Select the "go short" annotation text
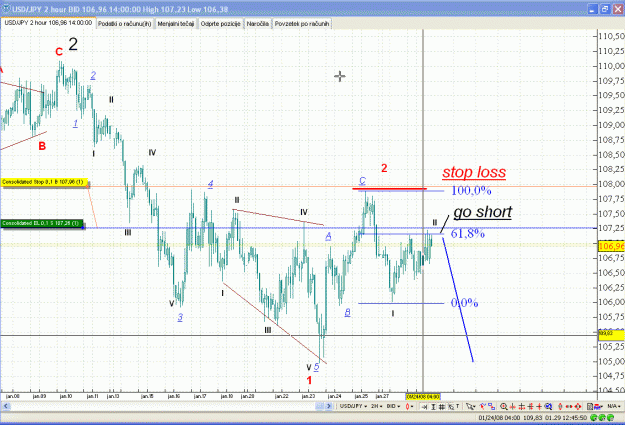Image resolution: width=625 pixels, height=425 pixels. click(x=483, y=212)
